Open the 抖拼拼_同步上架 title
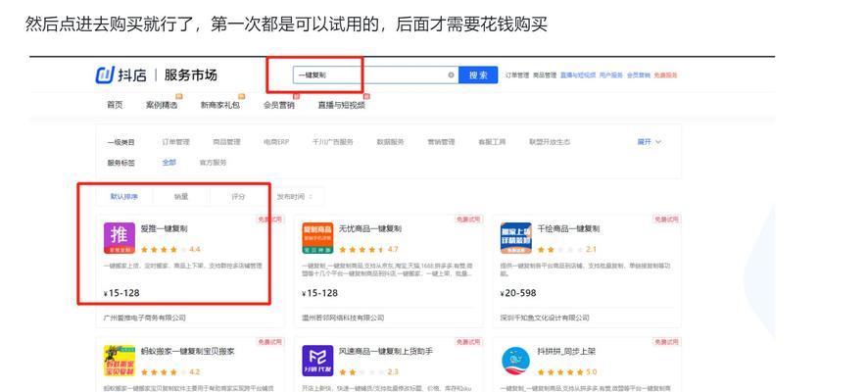Image resolution: width=868 pixels, height=392 pixels. pyautogui.click(x=566, y=352)
